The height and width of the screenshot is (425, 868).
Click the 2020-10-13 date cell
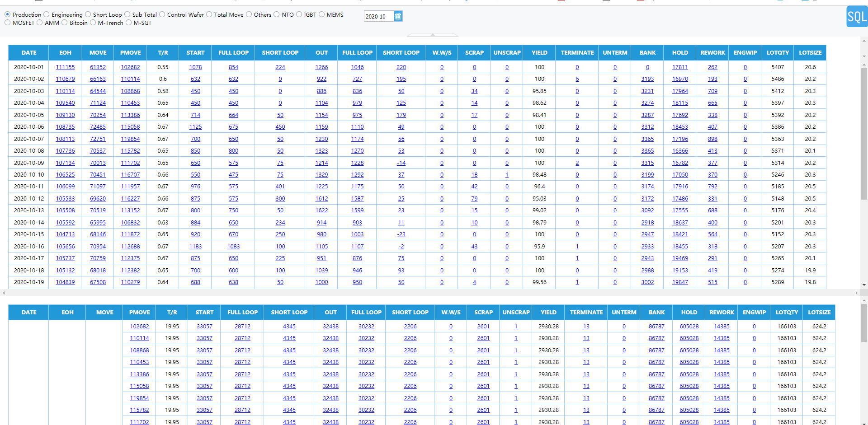click(x=29, y=210)
